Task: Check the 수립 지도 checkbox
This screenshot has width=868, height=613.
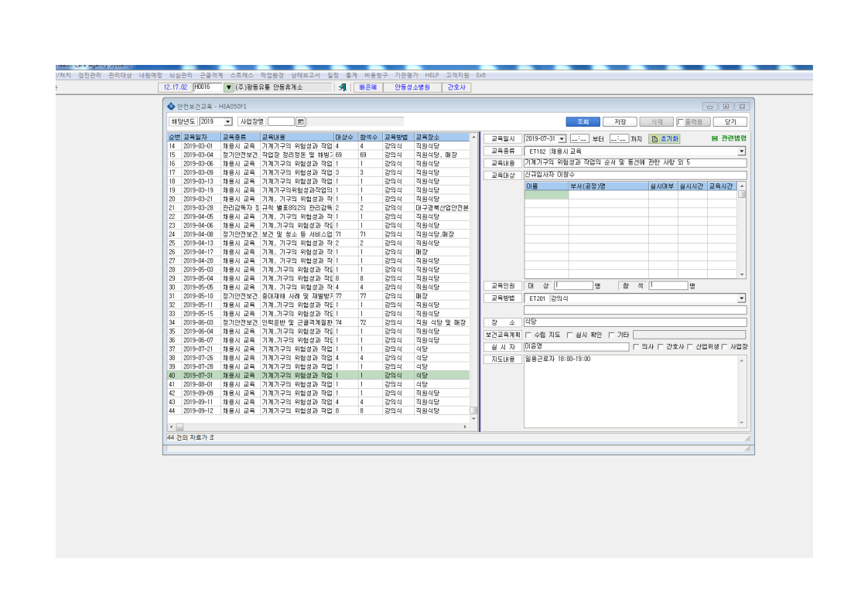Action: pos(528,335)
